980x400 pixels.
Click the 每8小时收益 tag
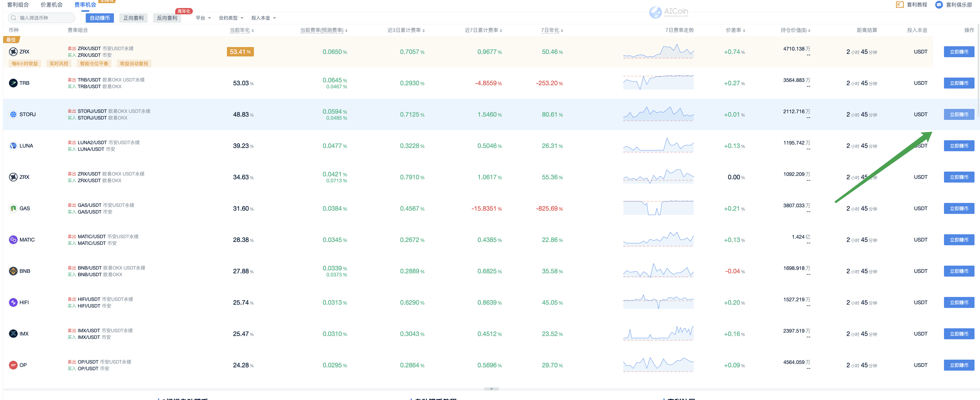[x=25, y=63]
